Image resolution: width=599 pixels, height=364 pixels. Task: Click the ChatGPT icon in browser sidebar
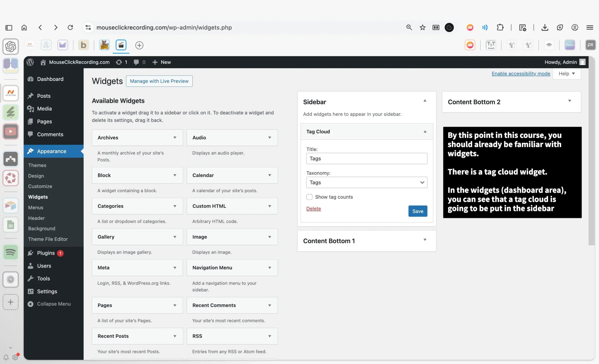[x=11, y=46]
